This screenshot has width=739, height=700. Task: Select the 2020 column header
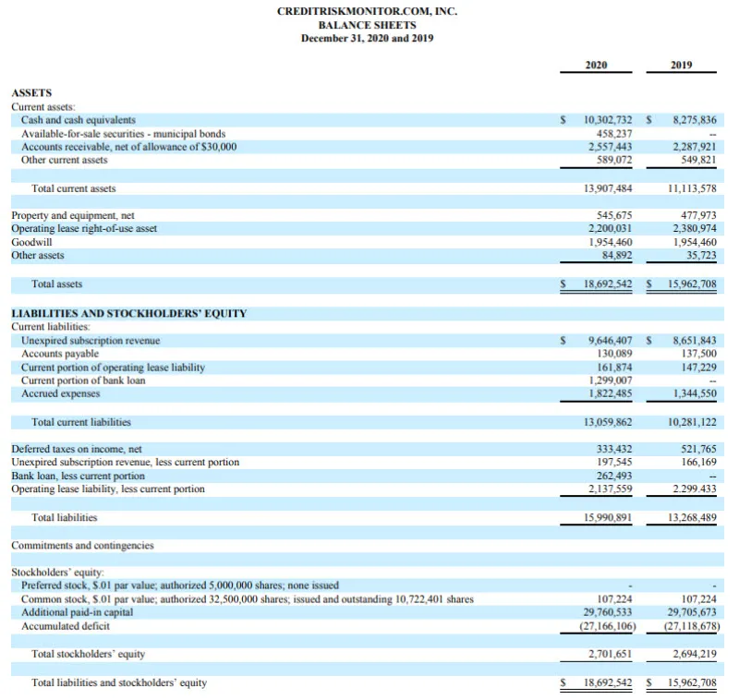596,65
